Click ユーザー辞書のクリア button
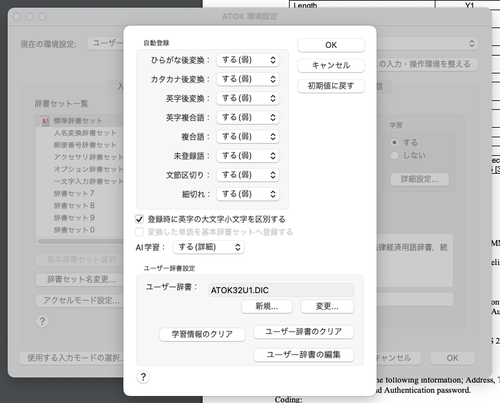 click(304, 332)
